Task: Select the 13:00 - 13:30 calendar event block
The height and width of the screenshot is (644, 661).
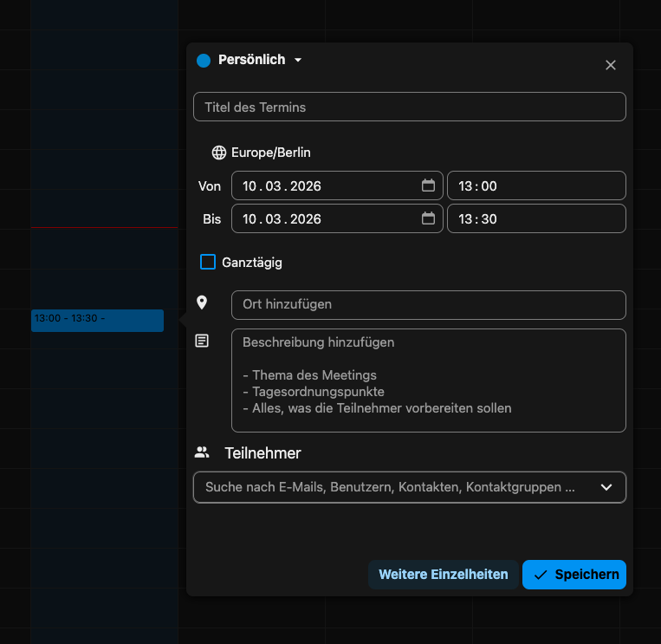Action: 97,320
